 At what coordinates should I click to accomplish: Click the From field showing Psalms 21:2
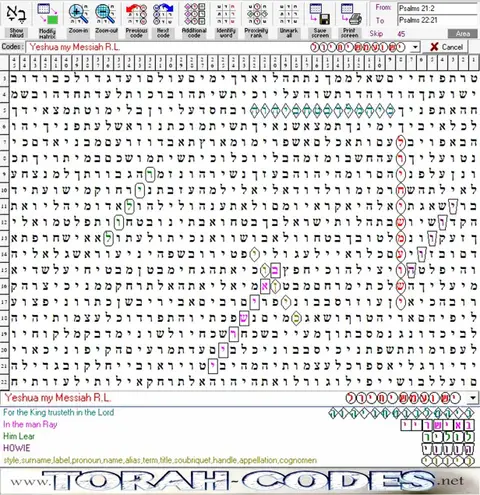(438, 8)
